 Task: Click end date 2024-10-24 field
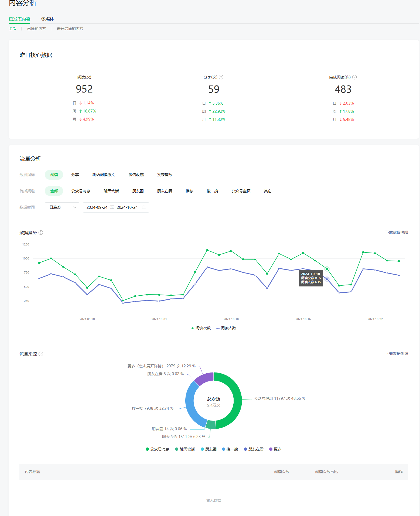tap(127, 207)
